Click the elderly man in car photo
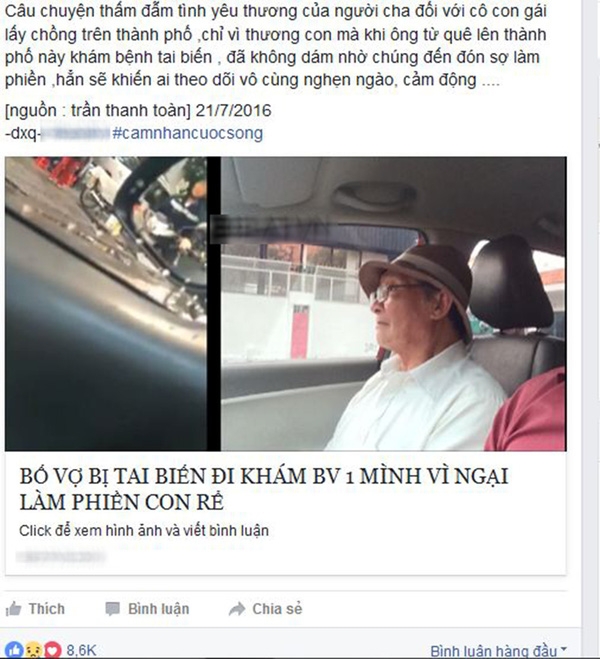The width and height of the screenshot is (600, 659). pyautogui.click(x=394, y=303)
